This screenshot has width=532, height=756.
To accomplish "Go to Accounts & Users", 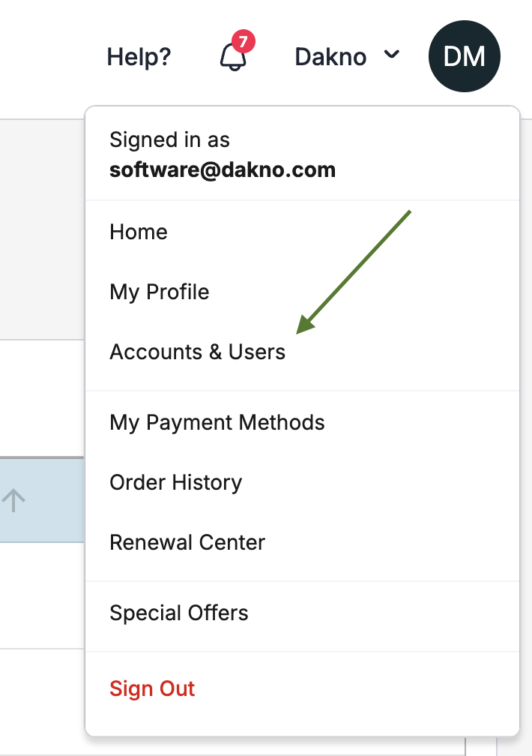I will [198, 352].
